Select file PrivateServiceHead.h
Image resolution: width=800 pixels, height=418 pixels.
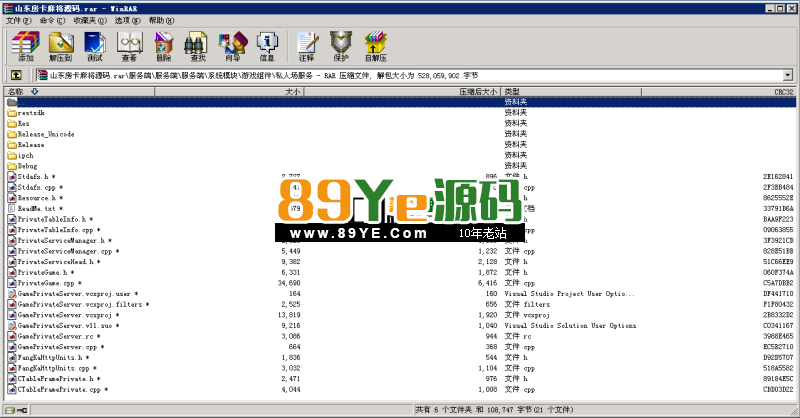pyautogui.click(x=56, y=262)
